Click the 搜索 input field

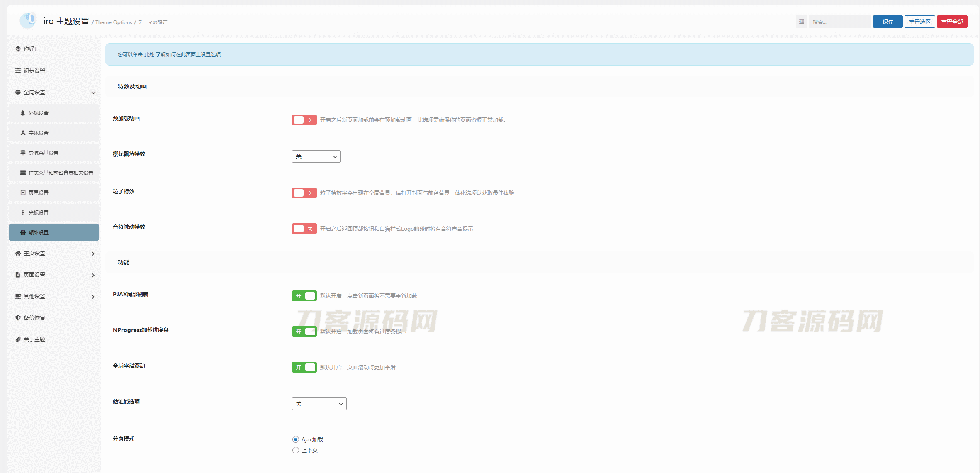[839, 22]
